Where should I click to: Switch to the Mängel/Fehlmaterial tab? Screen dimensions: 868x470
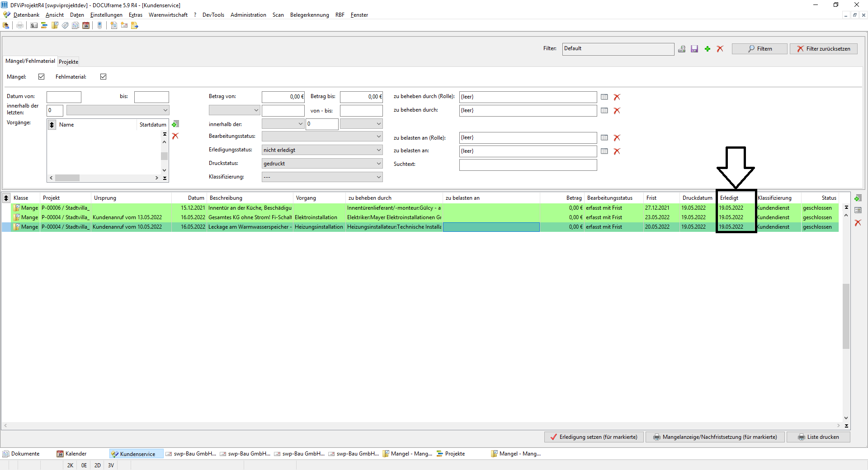[30, 61]
